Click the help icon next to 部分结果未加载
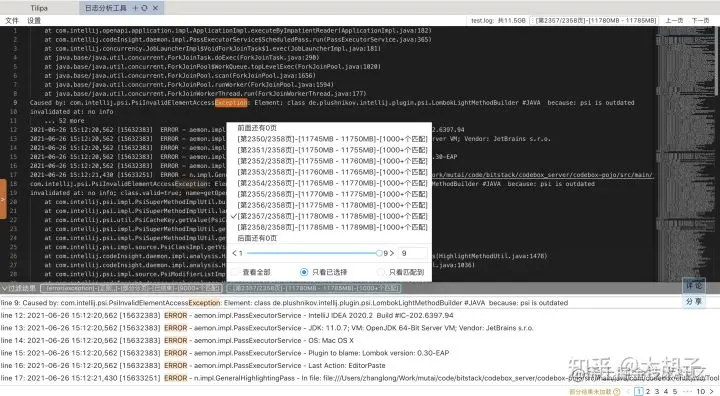The height and width of the screenshot is (396, 720). coord(617,391)
